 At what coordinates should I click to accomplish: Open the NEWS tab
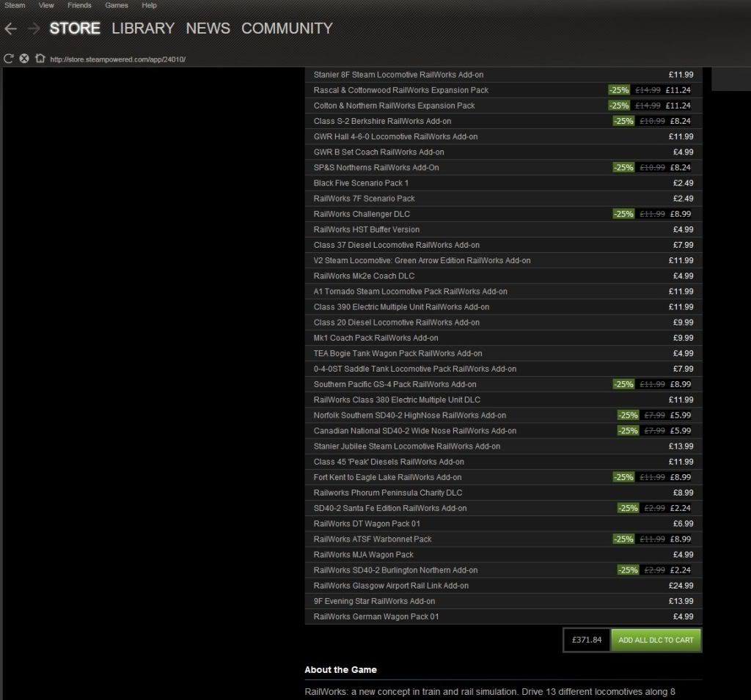click(208, 29)
